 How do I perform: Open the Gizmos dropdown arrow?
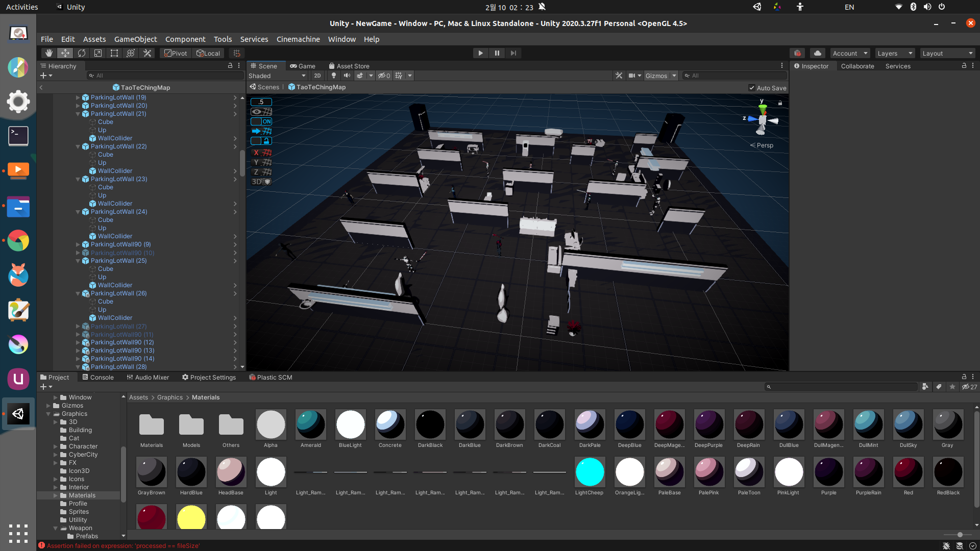pos(674,76)
